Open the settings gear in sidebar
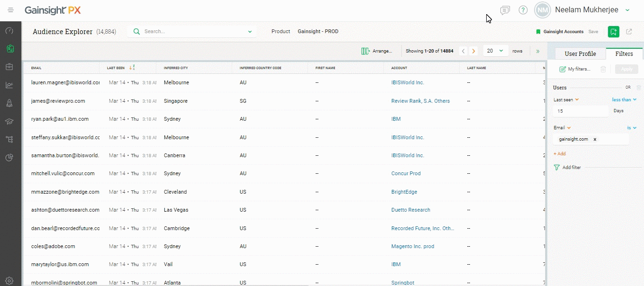The image size is (644, 286). (x=9, y=280)
